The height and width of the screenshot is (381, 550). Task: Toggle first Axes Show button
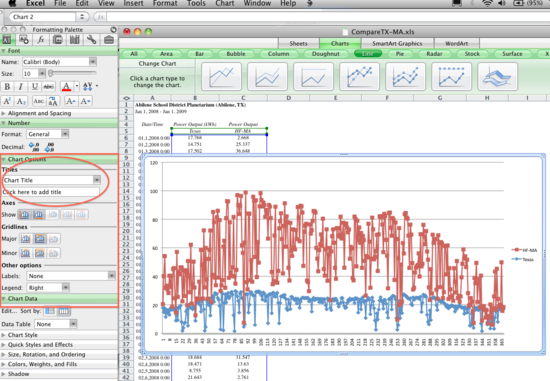25,214
